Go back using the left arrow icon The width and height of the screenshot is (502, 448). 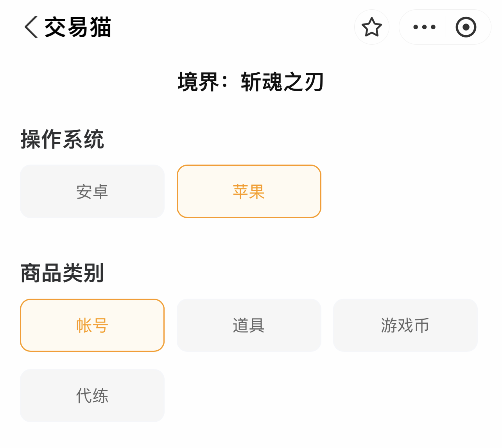click(31, 27)
